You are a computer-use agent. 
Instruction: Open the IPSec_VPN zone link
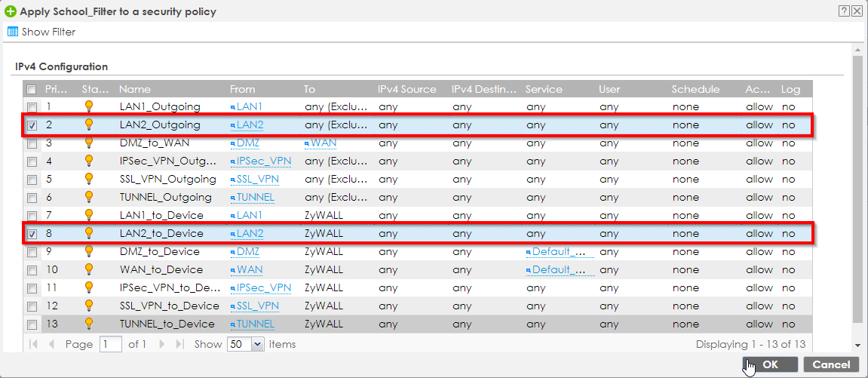click(263, 161)
